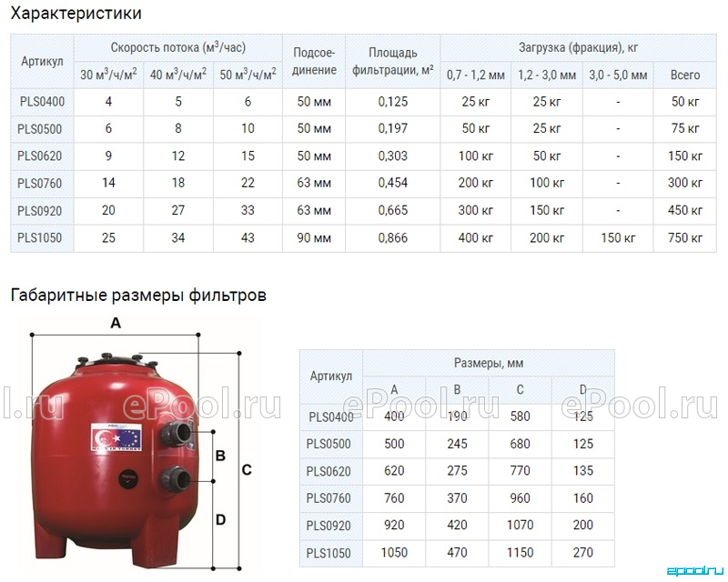
Task: Click the 270 value in column D
Action: [x=583, y=553]
